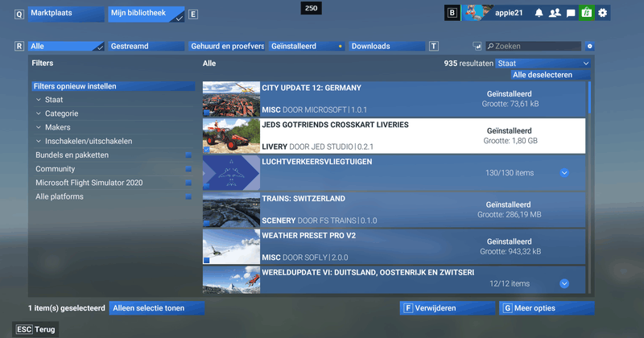The width and height of the screenshot is (644, 338).
Task: Select the Gehuurd en proefversies tab
Action: [227, 46]
